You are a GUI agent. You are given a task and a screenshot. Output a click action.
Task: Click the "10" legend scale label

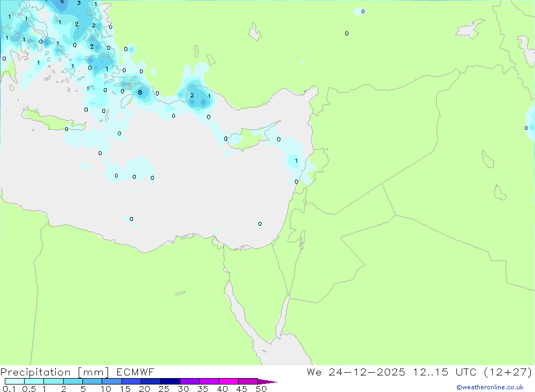(x=106, y=389)
